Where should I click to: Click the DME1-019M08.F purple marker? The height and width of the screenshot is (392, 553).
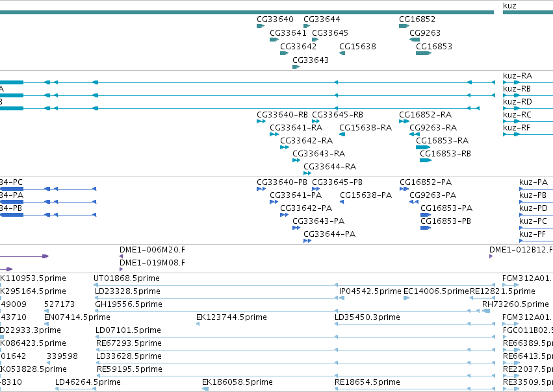122,269
